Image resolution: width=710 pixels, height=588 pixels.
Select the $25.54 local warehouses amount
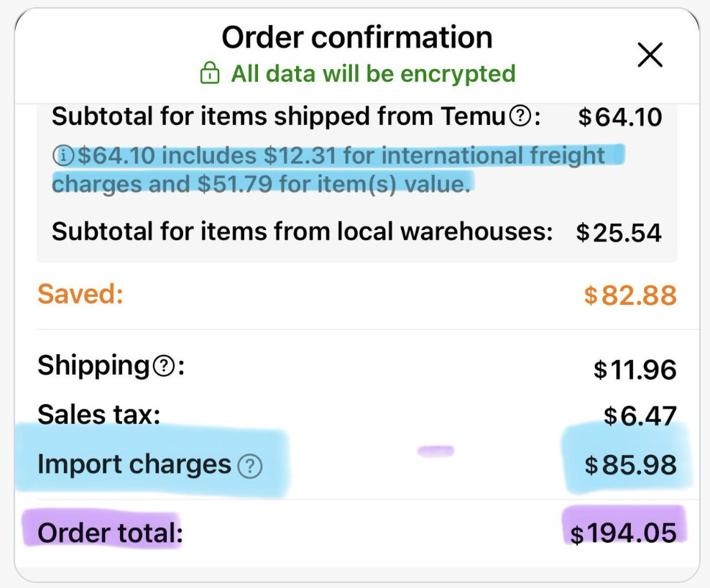(619, 232)
